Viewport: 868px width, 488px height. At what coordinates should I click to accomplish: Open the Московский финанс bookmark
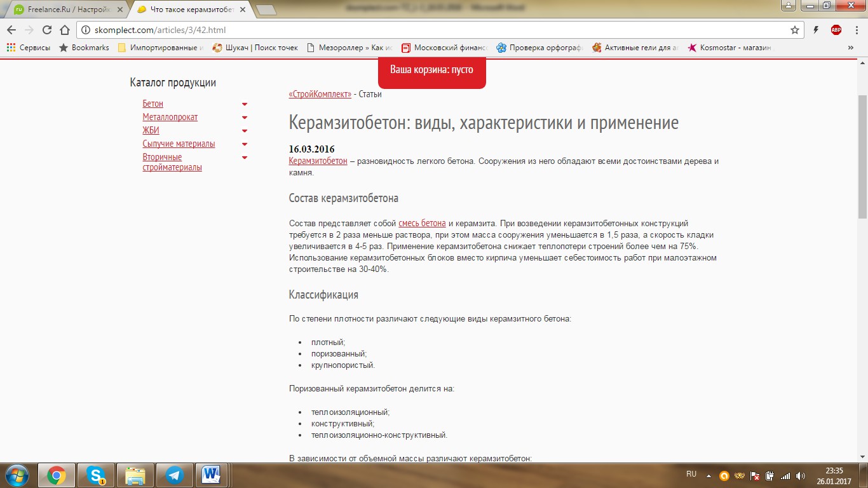point(444,48)
